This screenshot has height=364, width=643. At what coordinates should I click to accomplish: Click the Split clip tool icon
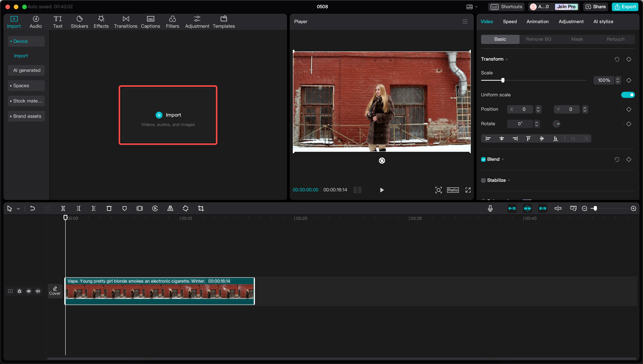coord(63,209)
